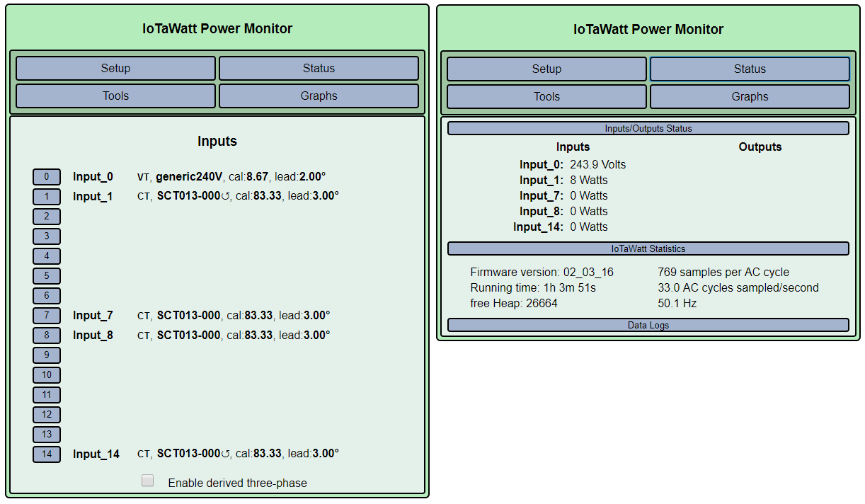Click 8 Watts reading for Input_1
The height and width of the screenshot is (504, 865).
[x=589, y=180]
